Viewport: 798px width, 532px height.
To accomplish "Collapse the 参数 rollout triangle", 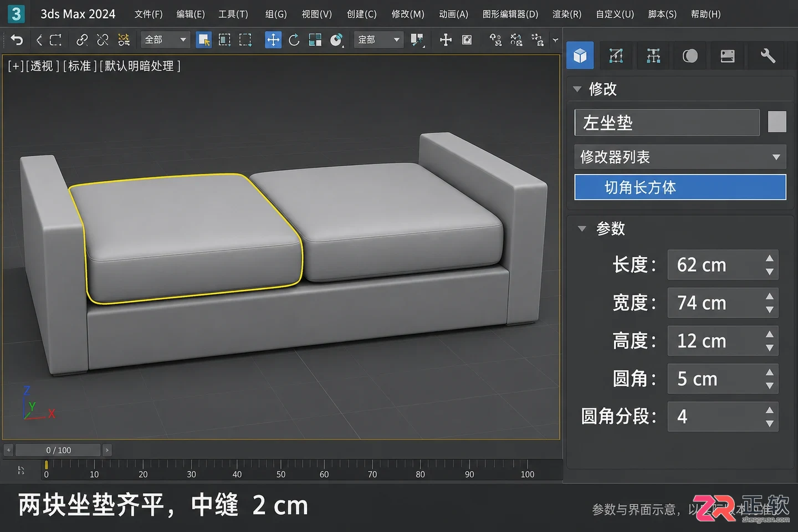I will coord(582,228).
